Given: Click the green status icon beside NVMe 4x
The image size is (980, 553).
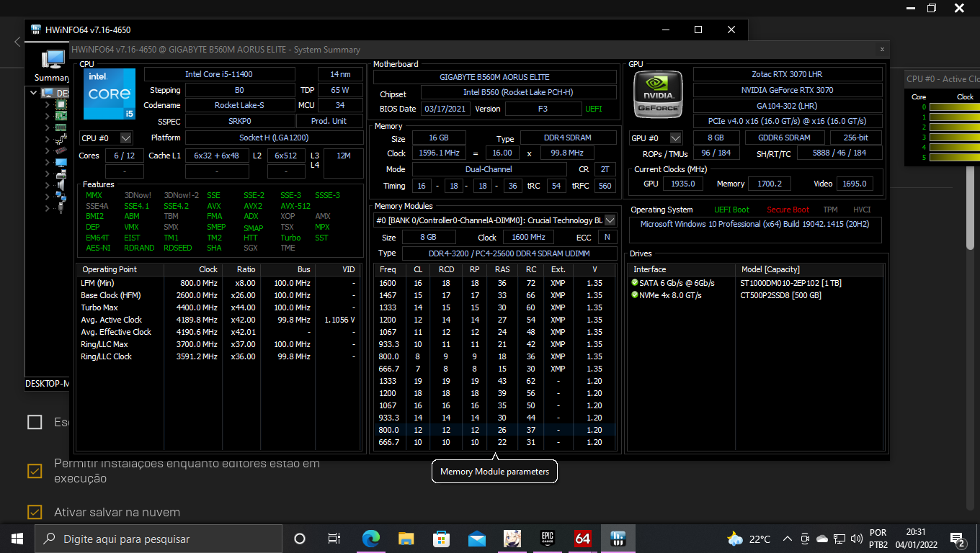Looking at the screenshot, I should point(635,295).
